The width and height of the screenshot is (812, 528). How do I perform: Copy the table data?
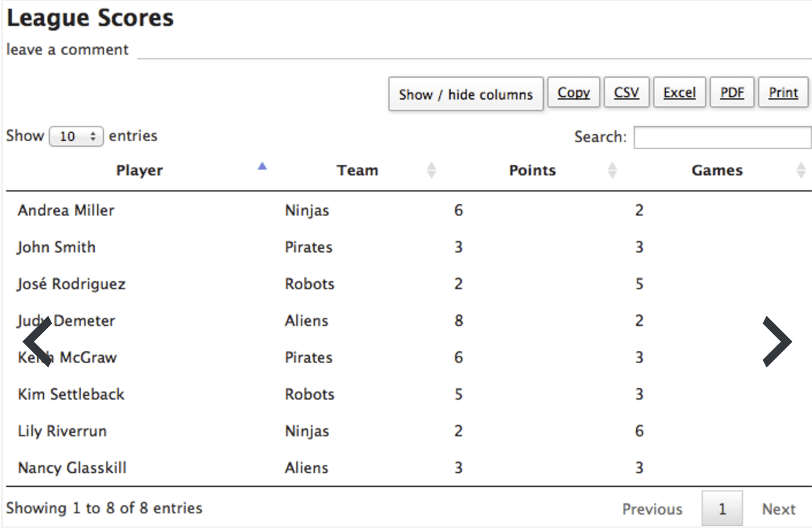tap(574, 92)
